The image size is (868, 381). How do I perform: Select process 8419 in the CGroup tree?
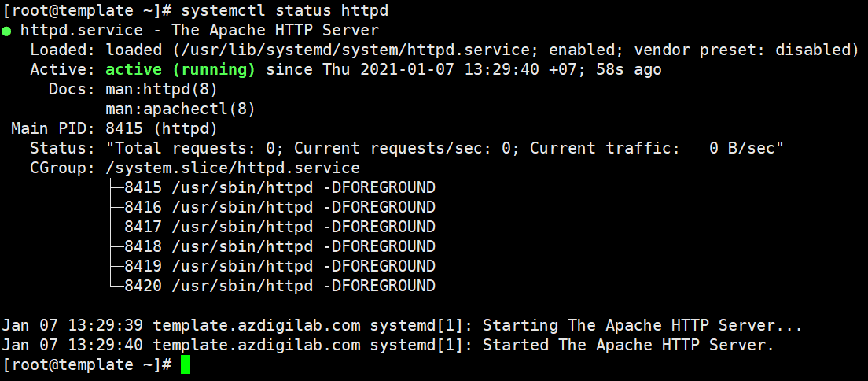[143, 267]
